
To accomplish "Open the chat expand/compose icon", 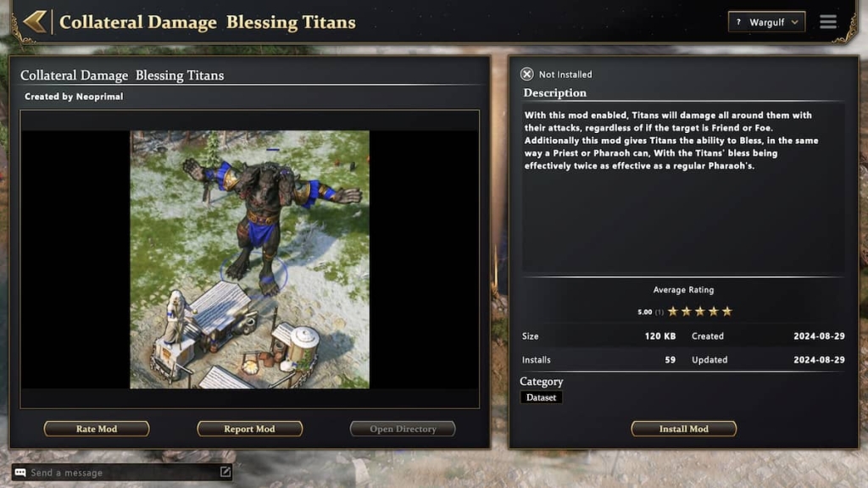I will pyautogui.click(x=225, y=472).
